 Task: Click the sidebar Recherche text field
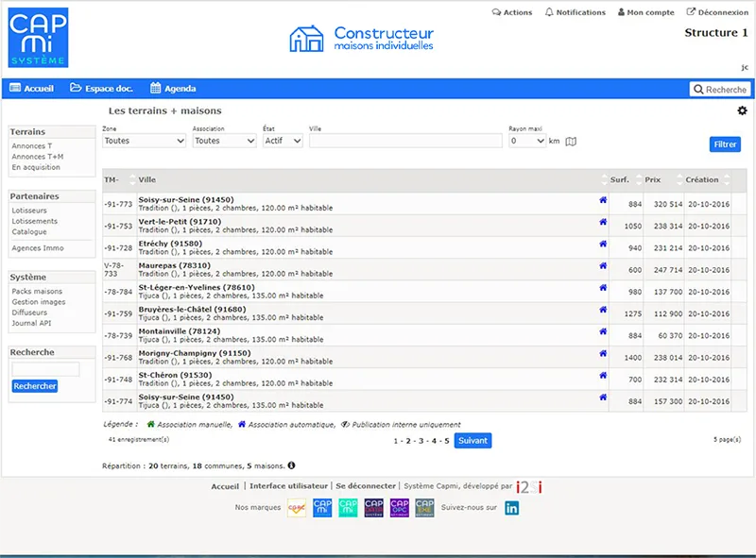pyautogui.click(x=45, y=369)
